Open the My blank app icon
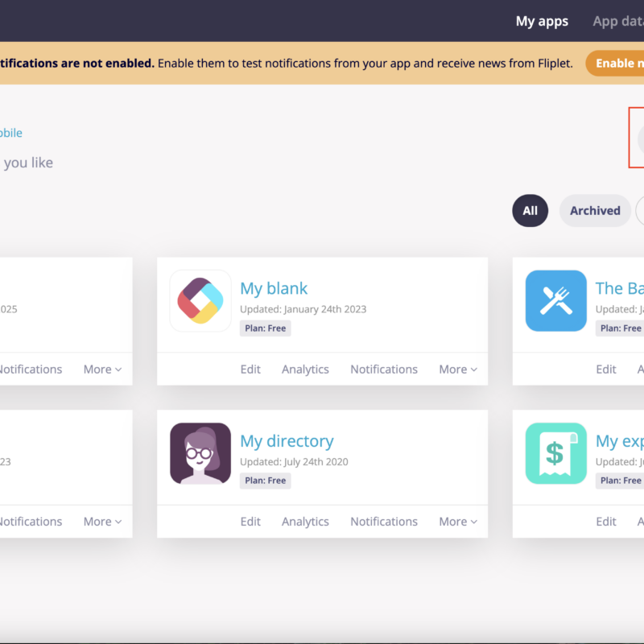644x644 pixels. coord(200,300)
